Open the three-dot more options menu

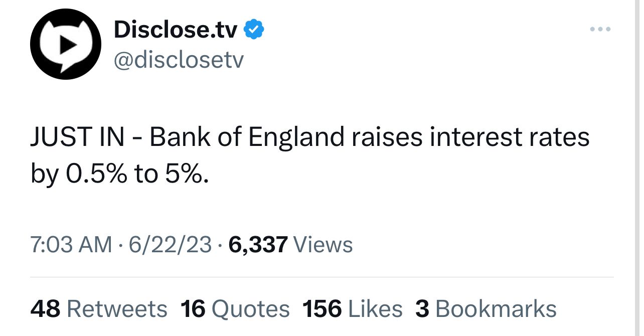pos(600,30)
